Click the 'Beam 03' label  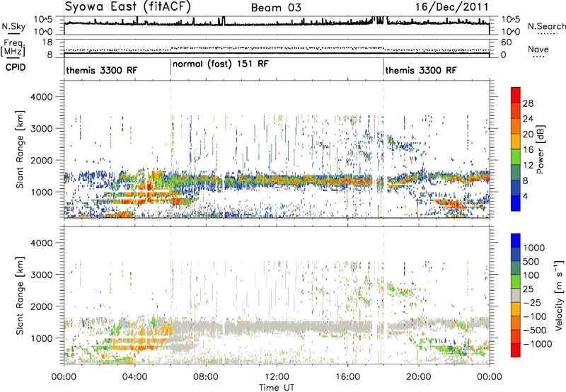coord(276,8)
